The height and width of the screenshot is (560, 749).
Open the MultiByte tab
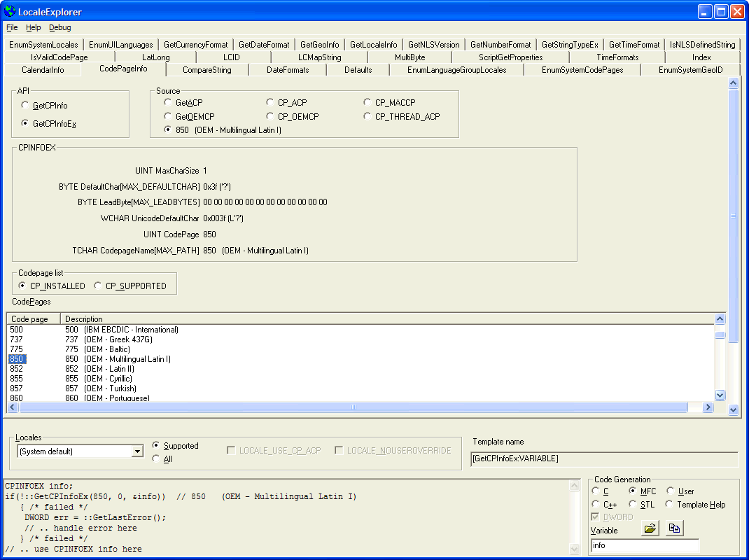pos(409,57)
